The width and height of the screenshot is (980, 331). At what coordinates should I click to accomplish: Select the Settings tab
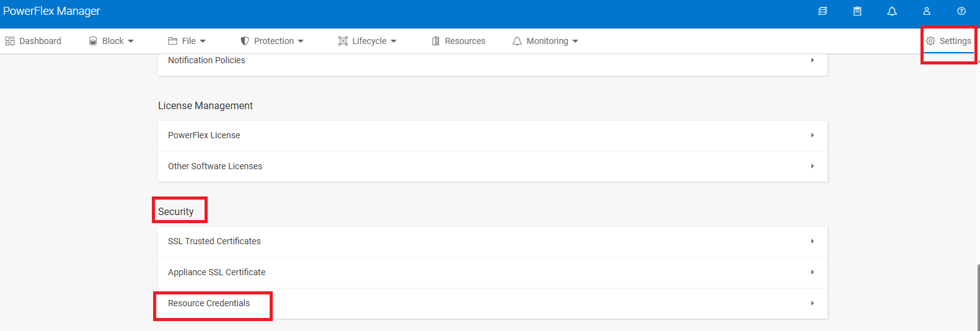tap(948, 41)
